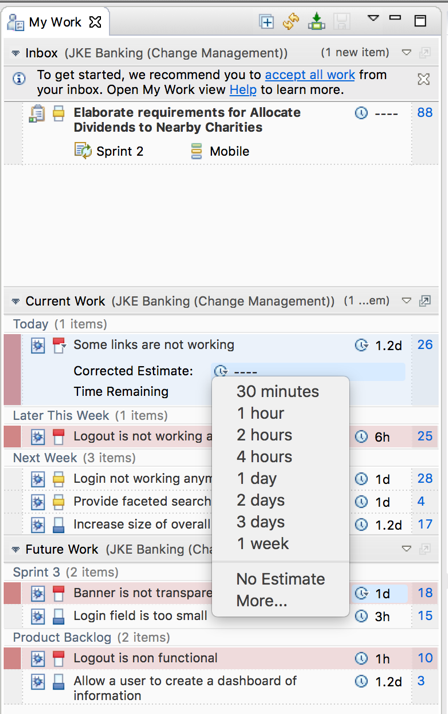The height and width of the screenshot is (714, 448).
Task: Select No Estimate option
Action: point(280,579)
